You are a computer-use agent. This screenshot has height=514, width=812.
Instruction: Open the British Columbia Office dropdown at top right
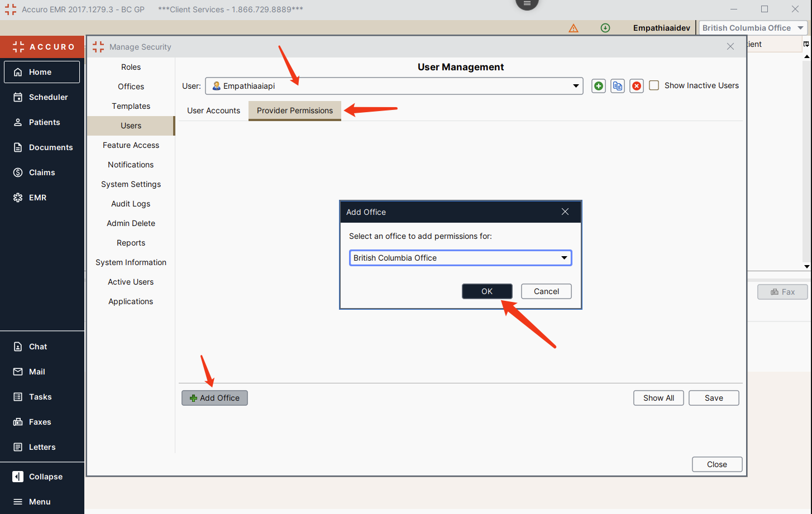click(753, 28)
